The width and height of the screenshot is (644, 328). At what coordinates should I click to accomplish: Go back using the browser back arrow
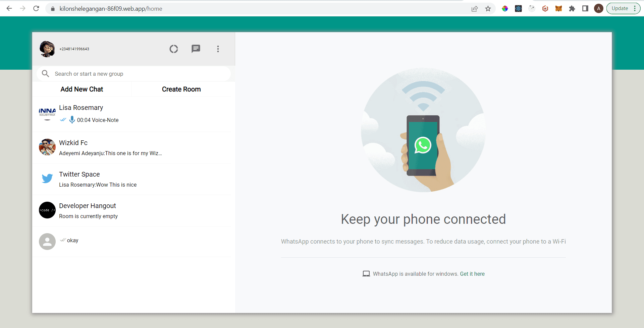9,8
